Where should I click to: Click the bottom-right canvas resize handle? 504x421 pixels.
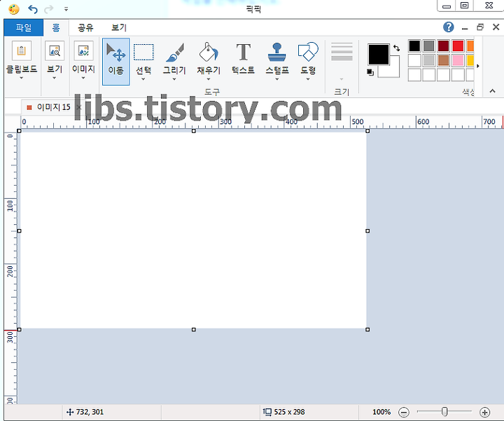[x=367, y=330]
